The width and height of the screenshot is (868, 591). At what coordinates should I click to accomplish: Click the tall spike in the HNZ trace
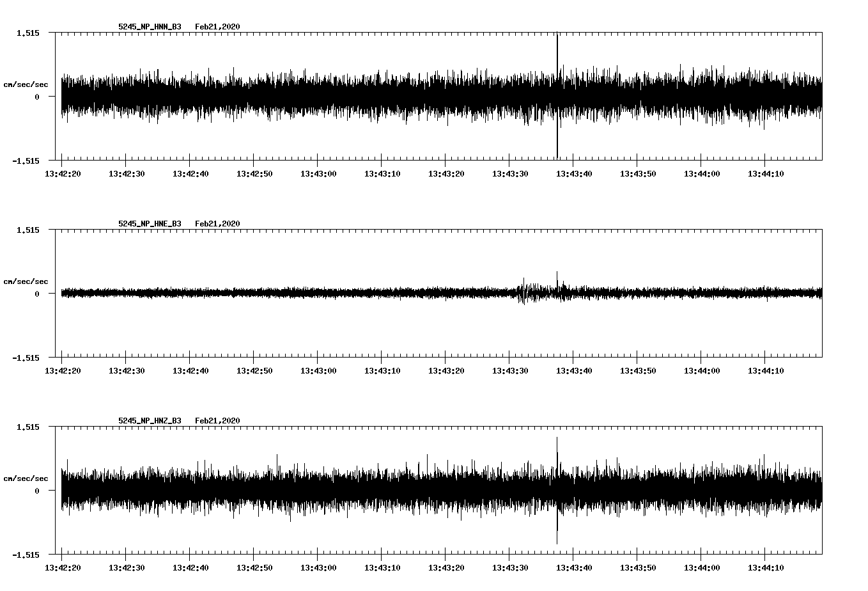tap(557, 491)
